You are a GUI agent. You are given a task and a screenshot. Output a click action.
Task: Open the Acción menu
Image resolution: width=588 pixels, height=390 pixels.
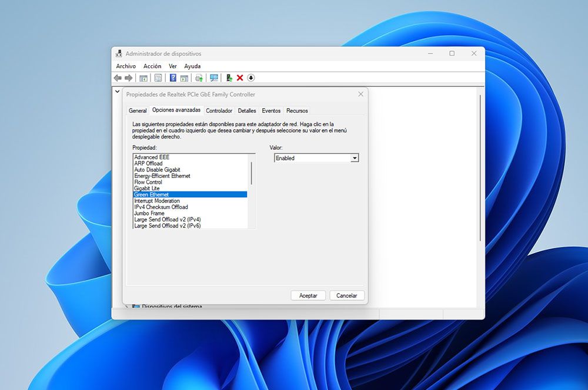[152, 66]
